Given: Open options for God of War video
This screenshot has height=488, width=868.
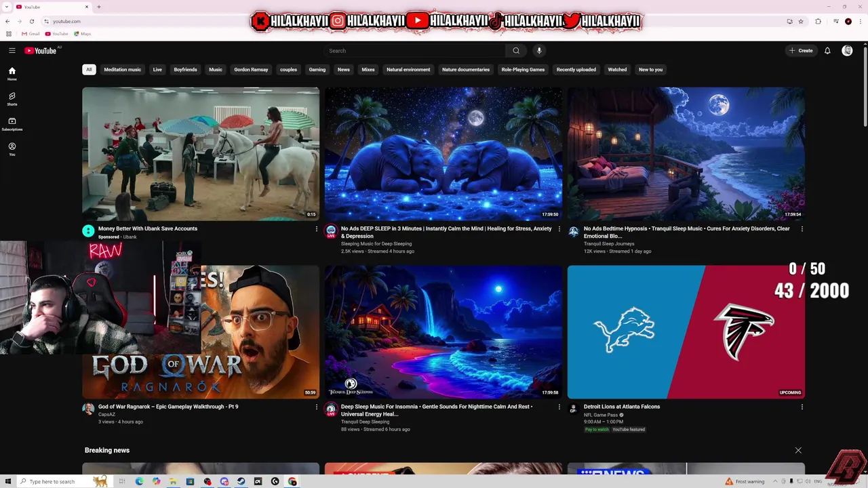Looking at the screenshot, I should coord(316,407).
